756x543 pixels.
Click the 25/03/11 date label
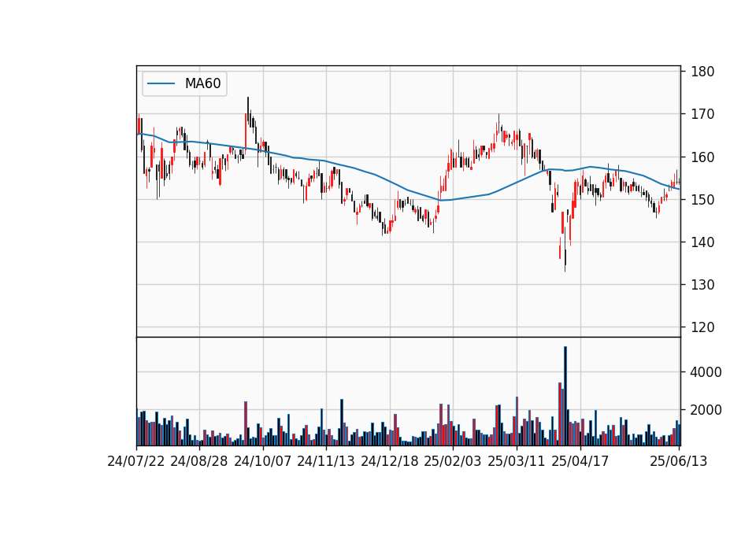click(x=517, y=461)
